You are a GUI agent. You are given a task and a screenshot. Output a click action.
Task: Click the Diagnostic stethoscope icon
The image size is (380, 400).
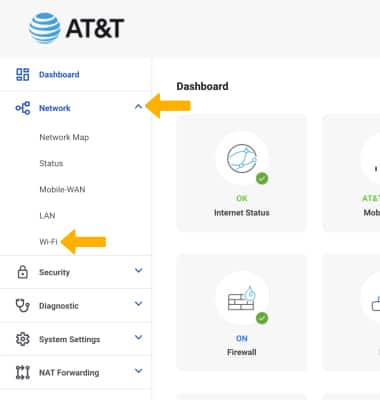23,305
